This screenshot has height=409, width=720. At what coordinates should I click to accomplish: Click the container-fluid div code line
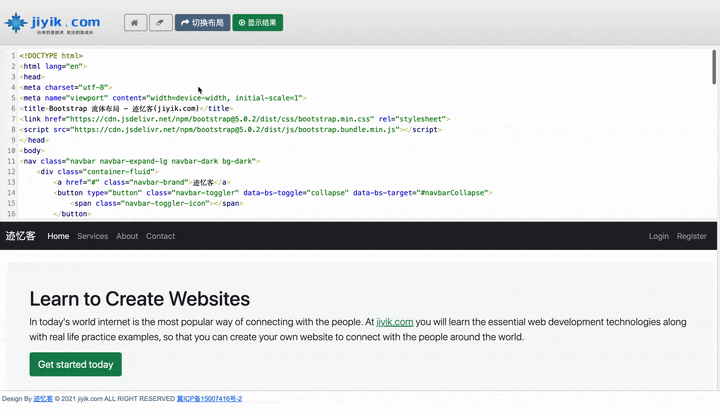click(98, 172)
